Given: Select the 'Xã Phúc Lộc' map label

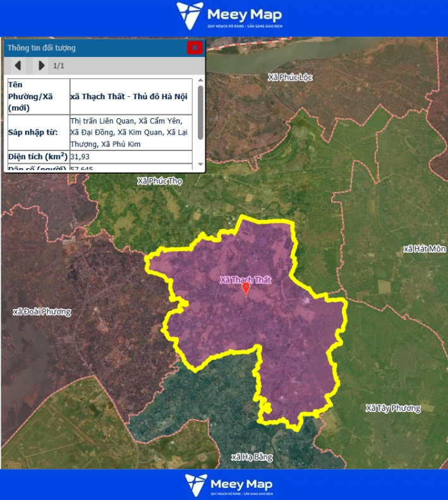Looking at the screenshot, I should tap(290, 78).
